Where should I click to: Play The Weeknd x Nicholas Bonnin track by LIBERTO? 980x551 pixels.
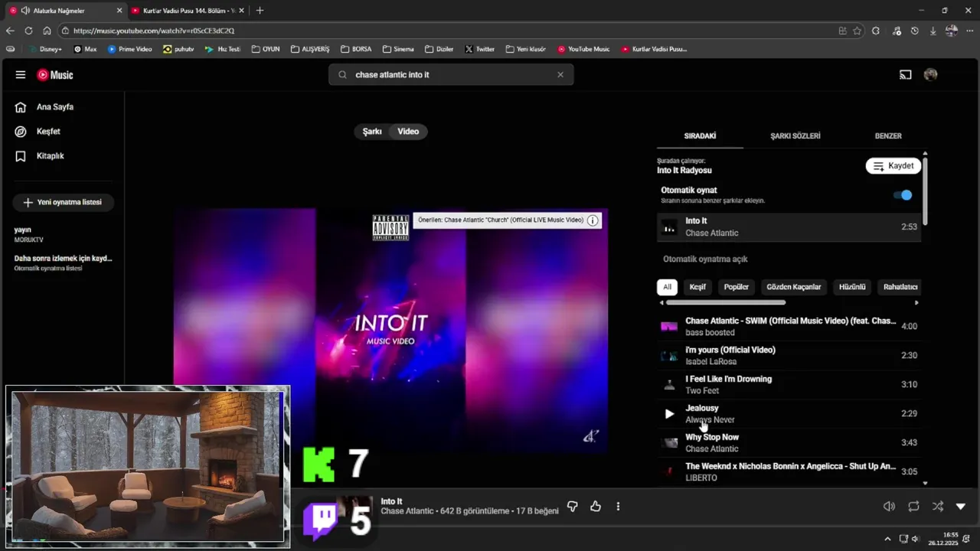[789, 472]
